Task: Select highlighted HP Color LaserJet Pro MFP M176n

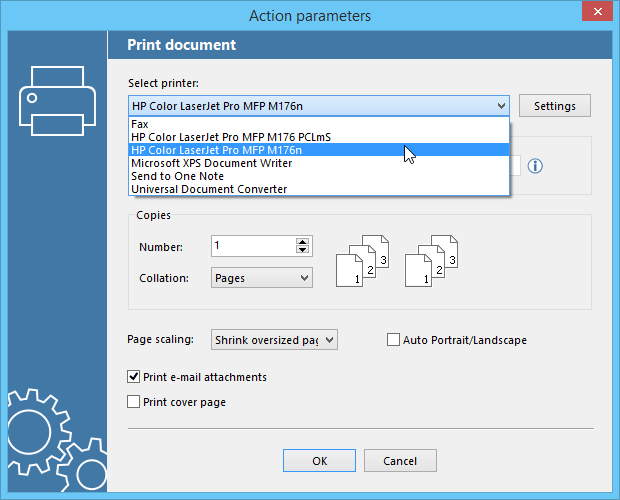Action: tap(319, 150)
